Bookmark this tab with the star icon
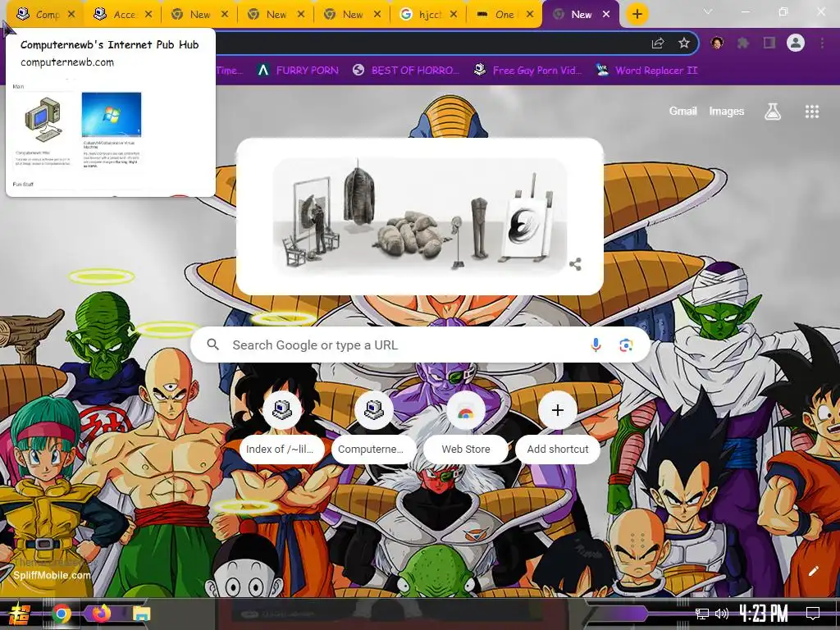Image resolution: width=840 pixels, height=630 pixels. point(683,43)
